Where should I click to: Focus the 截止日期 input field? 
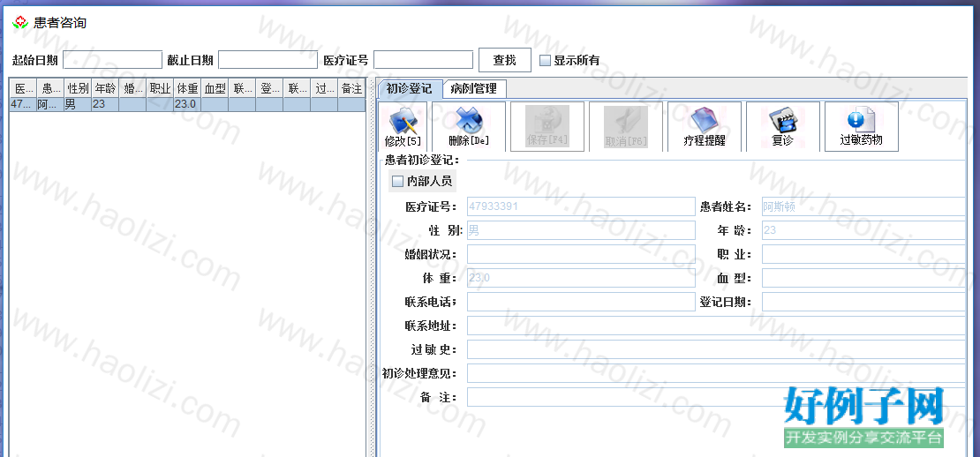[x=268, y=60]
